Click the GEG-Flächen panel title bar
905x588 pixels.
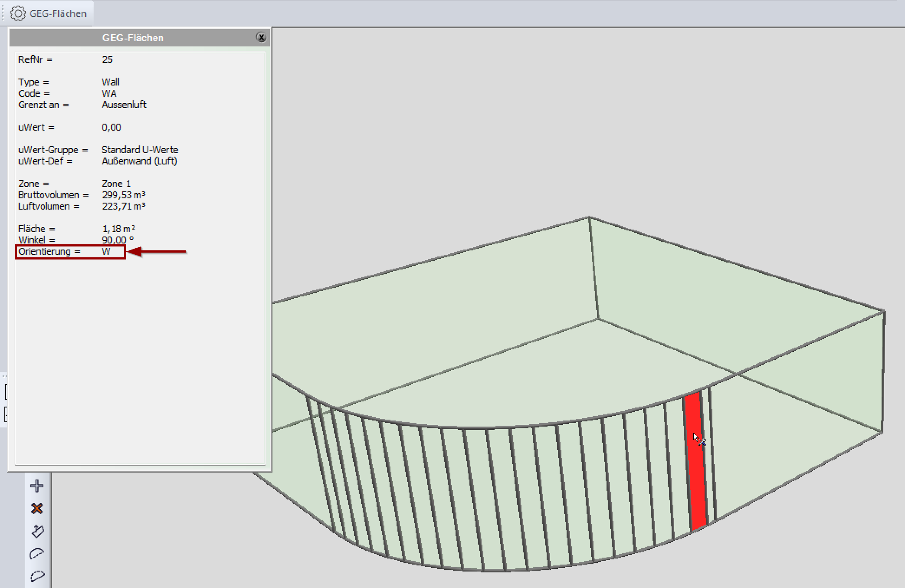[133, 38]
